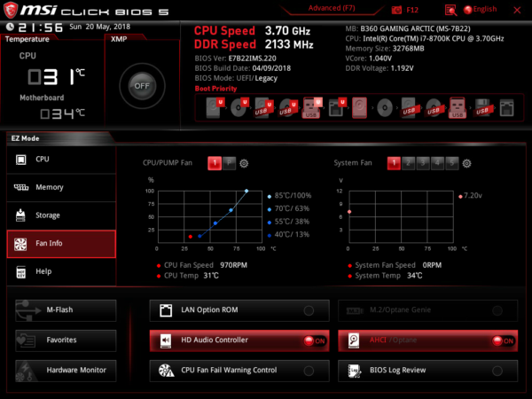Screen dimensions: 532x399
Task: Open the Help section in EZ Mode
Action: [x=61, y=272]
